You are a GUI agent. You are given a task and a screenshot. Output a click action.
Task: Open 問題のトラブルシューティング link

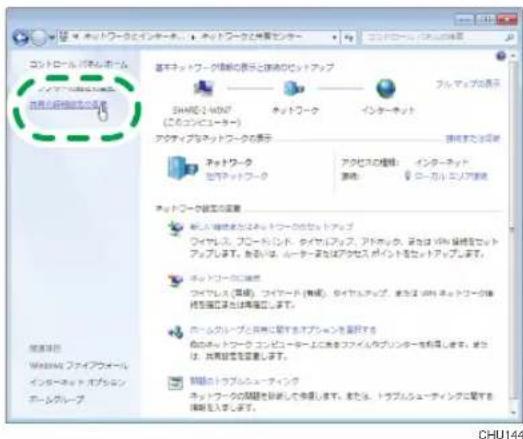tap(244, 381)
